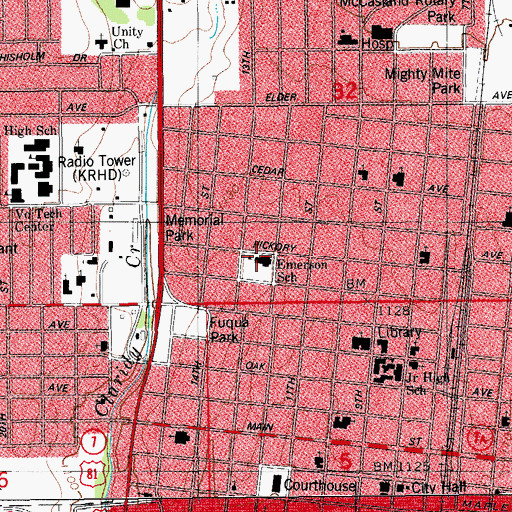512x512 pixels.
Task: Click the Emerson Sch label
Action: (x=302, y=271)
